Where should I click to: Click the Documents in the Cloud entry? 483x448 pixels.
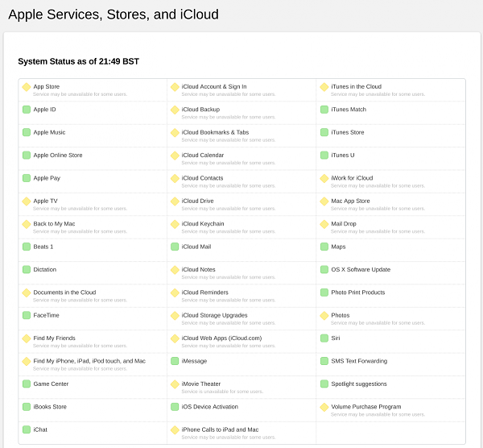(x=64, y=292)
